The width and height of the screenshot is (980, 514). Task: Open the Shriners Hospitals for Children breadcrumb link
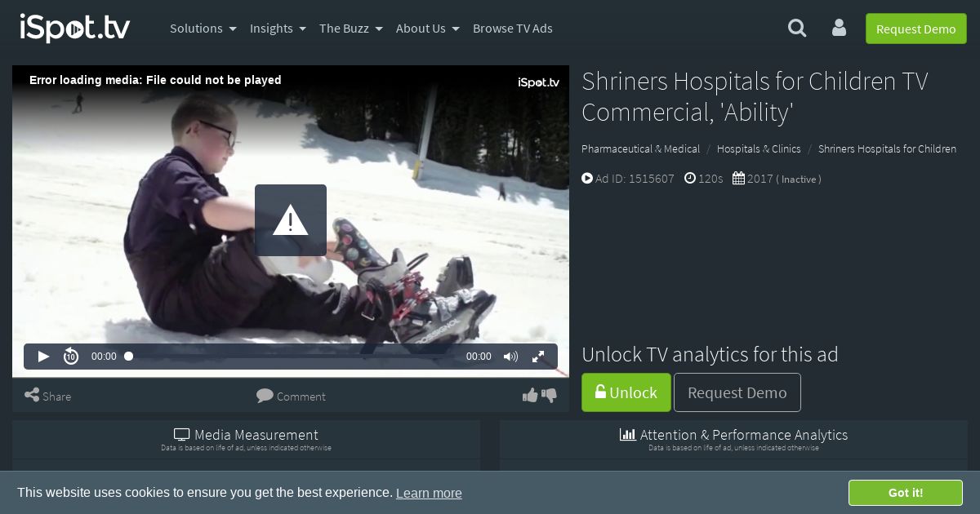click(x=887, y=148)
